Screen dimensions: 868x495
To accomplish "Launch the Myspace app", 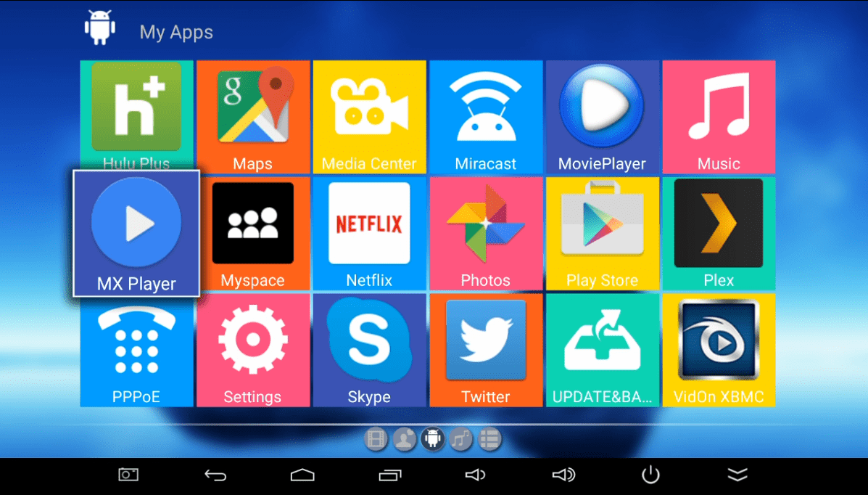I will click(x=255, y=234).
